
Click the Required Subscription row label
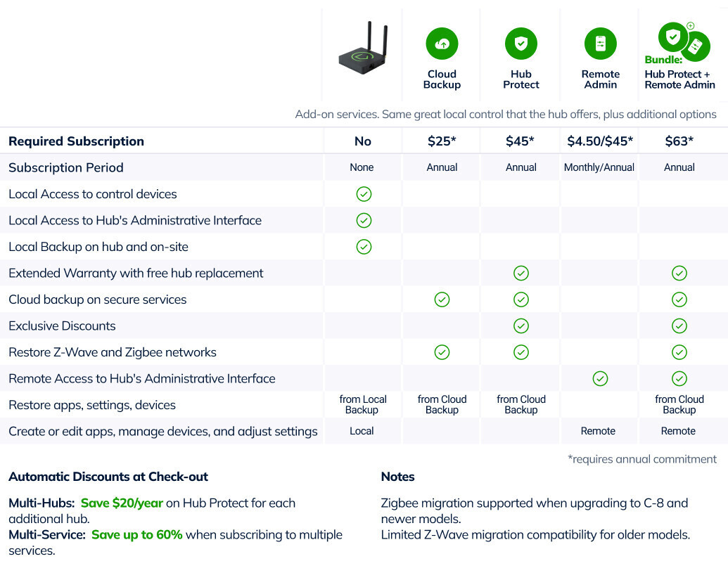(x=76, y=141)
